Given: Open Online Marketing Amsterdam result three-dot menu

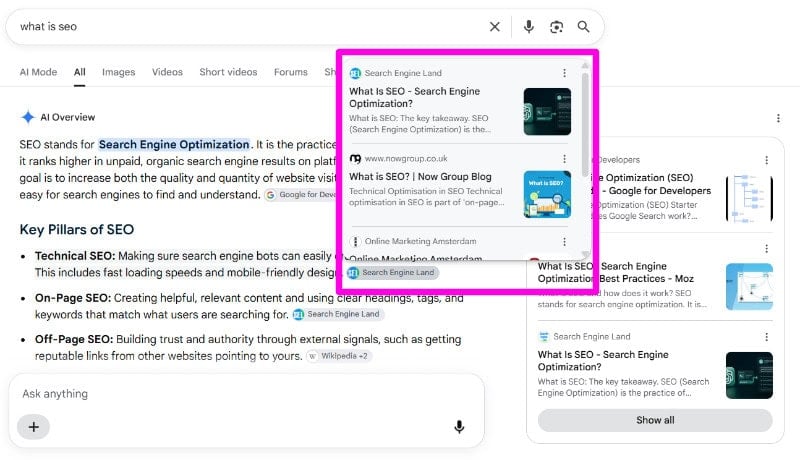Looking at the screenshot, I should (564, 241).
